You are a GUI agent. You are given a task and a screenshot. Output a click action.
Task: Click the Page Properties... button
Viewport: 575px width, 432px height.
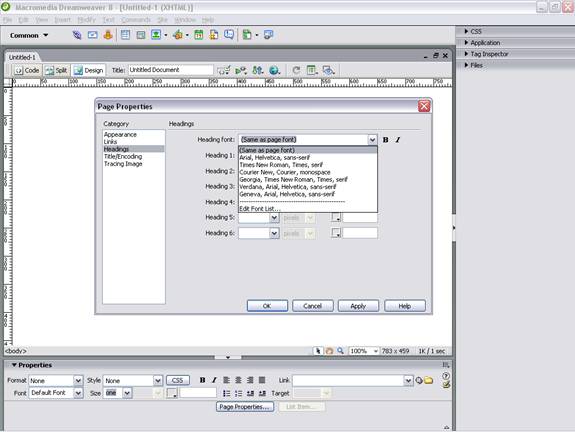pyautogui.click(x=245, y=407)
